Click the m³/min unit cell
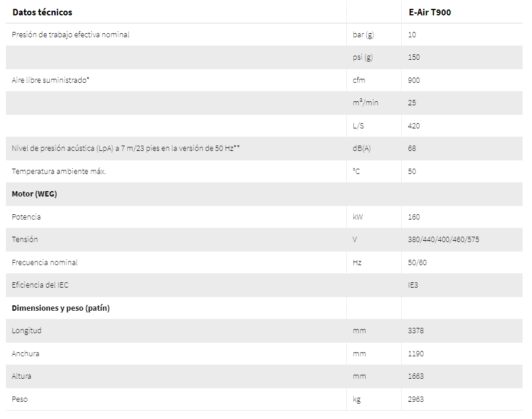Image resolution: width=532 pixels, height=419 pixels. pyautogui.click(x=365, y=102)
